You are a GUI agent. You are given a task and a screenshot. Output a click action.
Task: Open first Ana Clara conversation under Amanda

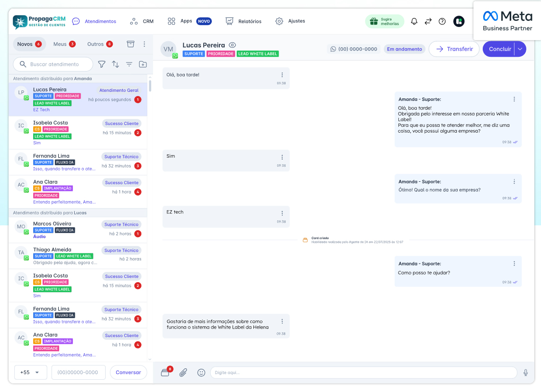click(78, 192)
